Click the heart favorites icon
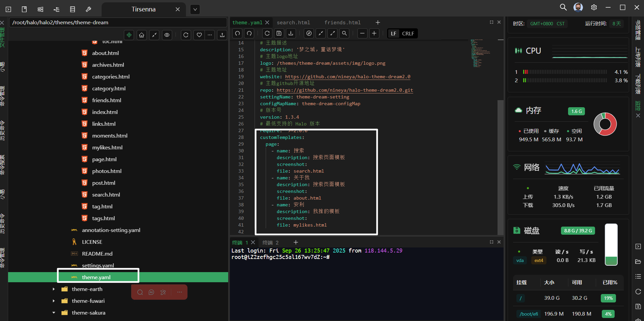Image resolution: width=644 pixels, height=321 pixels. pos(199,35)
